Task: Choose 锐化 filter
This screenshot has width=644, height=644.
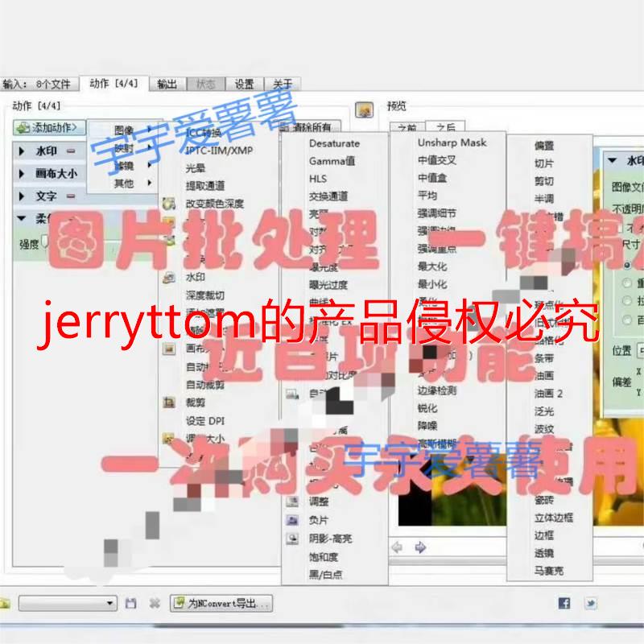Action: [x=427, y=408]
